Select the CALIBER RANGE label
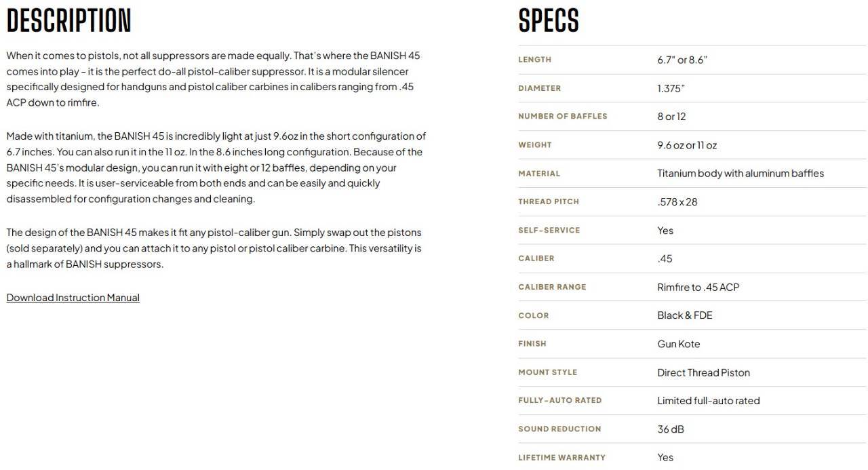 click(x=552, y=288)
